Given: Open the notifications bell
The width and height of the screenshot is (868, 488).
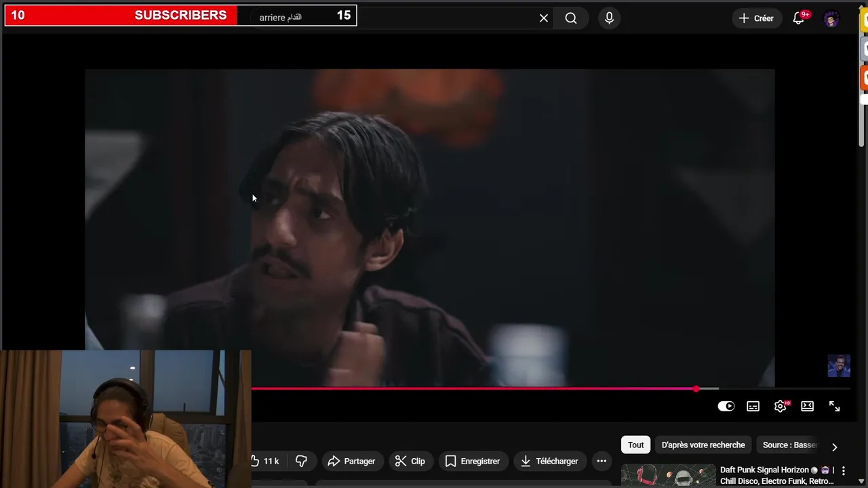Looking at the screenshot, I should (x=799, y=18).
